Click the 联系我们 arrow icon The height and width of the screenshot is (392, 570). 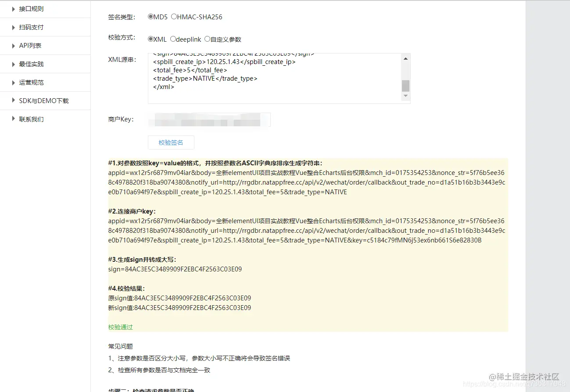pyautogui.click(x=13, y=119)
